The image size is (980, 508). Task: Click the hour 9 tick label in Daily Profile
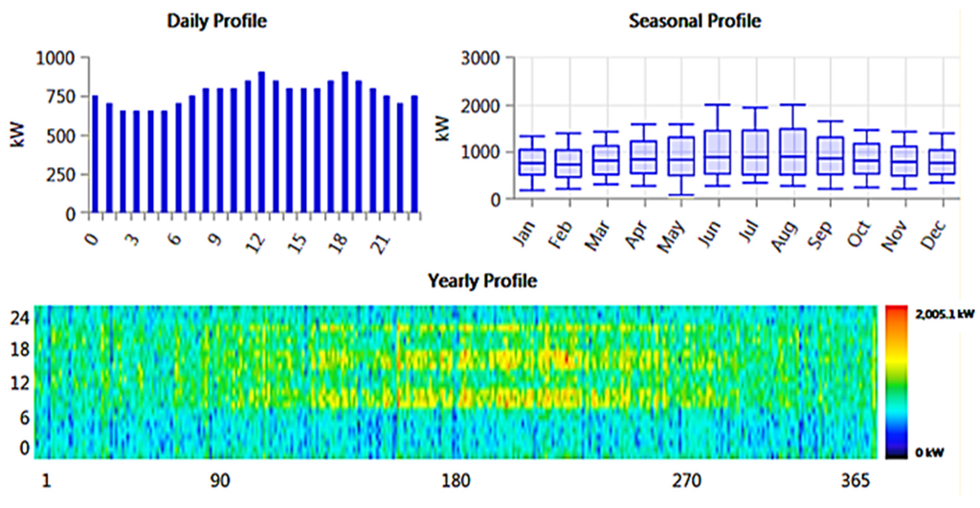point(214,238)
